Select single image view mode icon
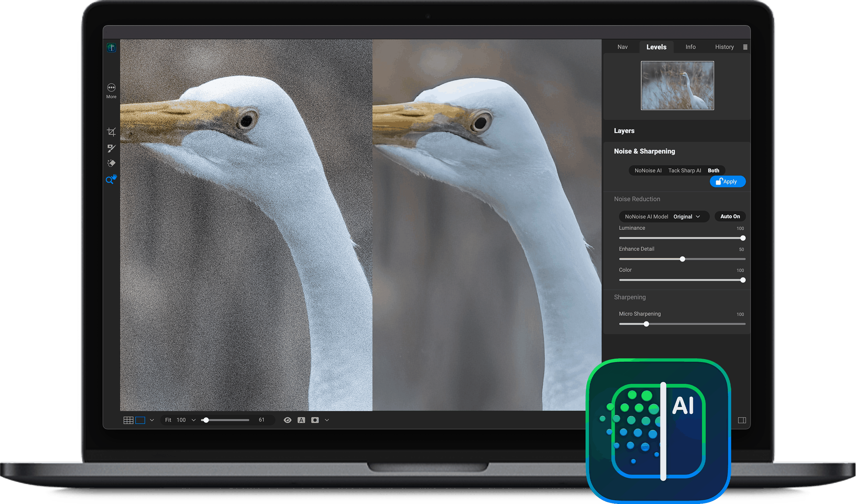Image resolution: width=856 pixels, height=504 pixels. [x=140, y=420]
